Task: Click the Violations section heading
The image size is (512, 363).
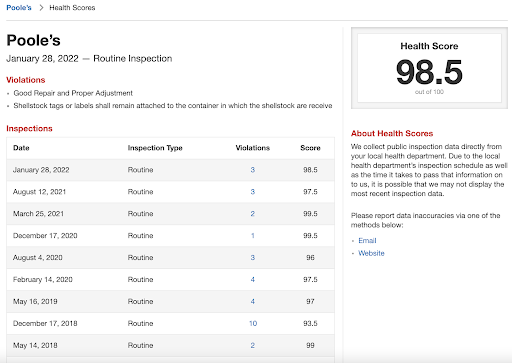Action: tap(26, 80)
